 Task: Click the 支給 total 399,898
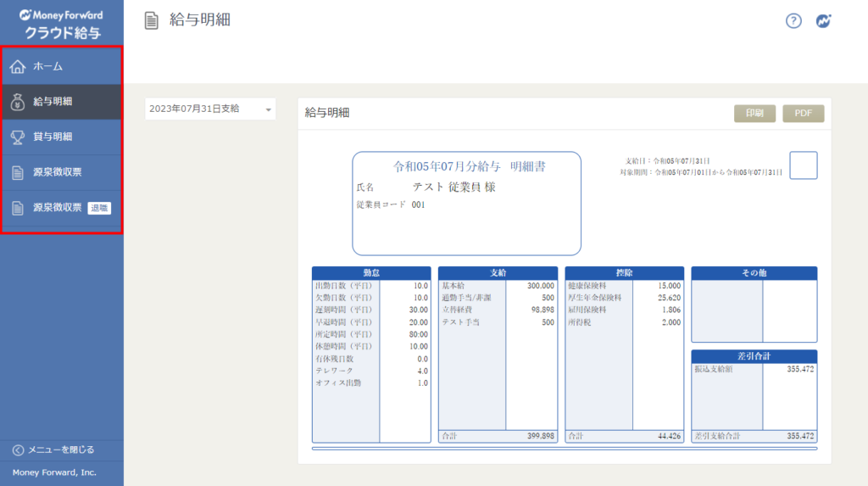click(x=540, y=436)
